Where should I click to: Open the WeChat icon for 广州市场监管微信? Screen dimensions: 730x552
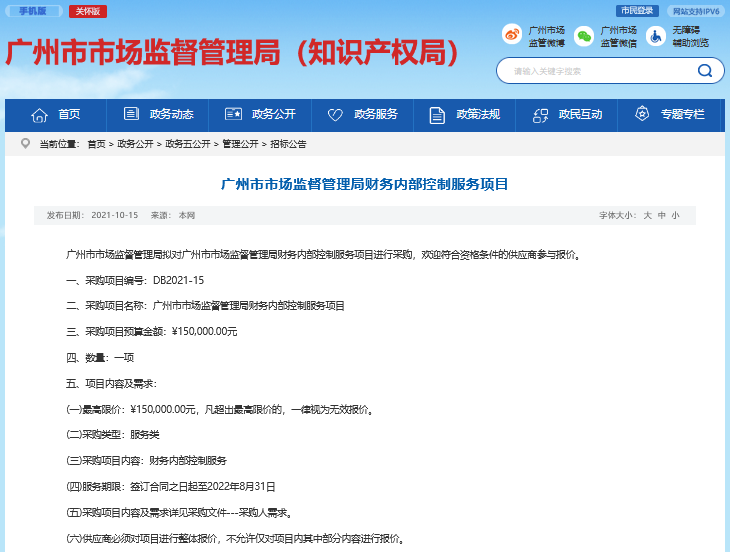coord(584,35)
